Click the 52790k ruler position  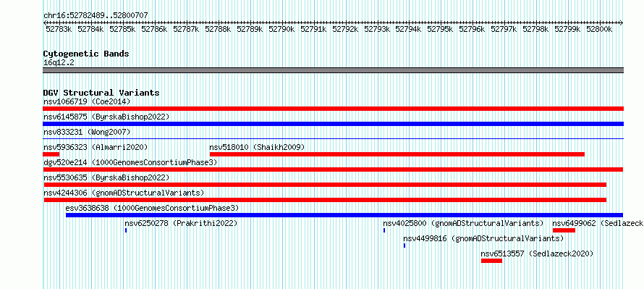point(281,29)
